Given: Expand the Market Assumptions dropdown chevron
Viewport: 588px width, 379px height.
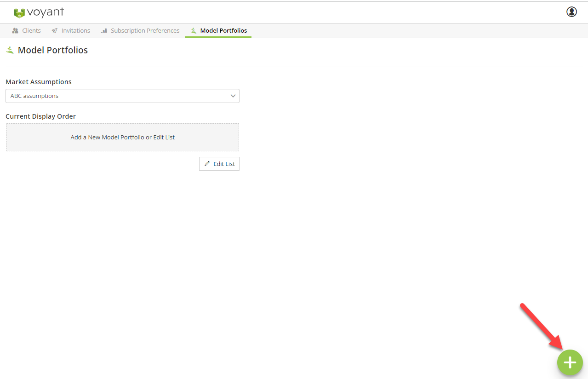Looking at the screenshot, I should click(233, 96).
